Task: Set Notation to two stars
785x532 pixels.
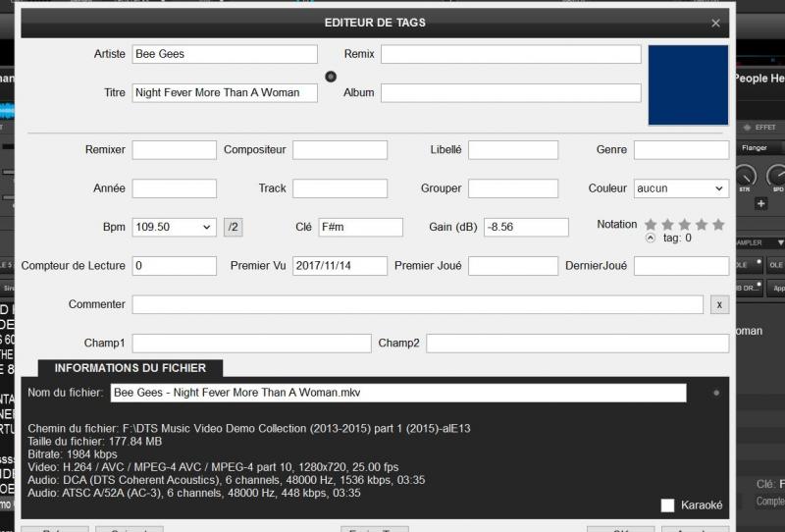Action: pyautogui.click(x=668, y=225)
